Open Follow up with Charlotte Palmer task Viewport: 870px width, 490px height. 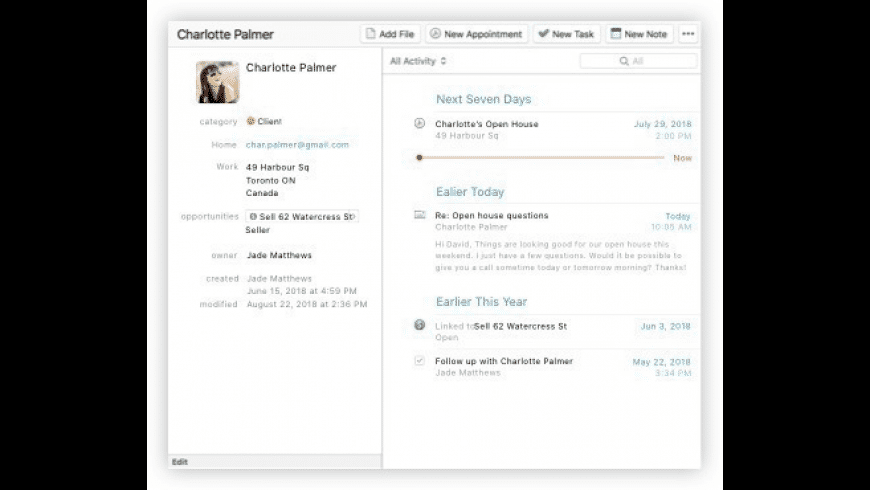click(x=504, y=361)
